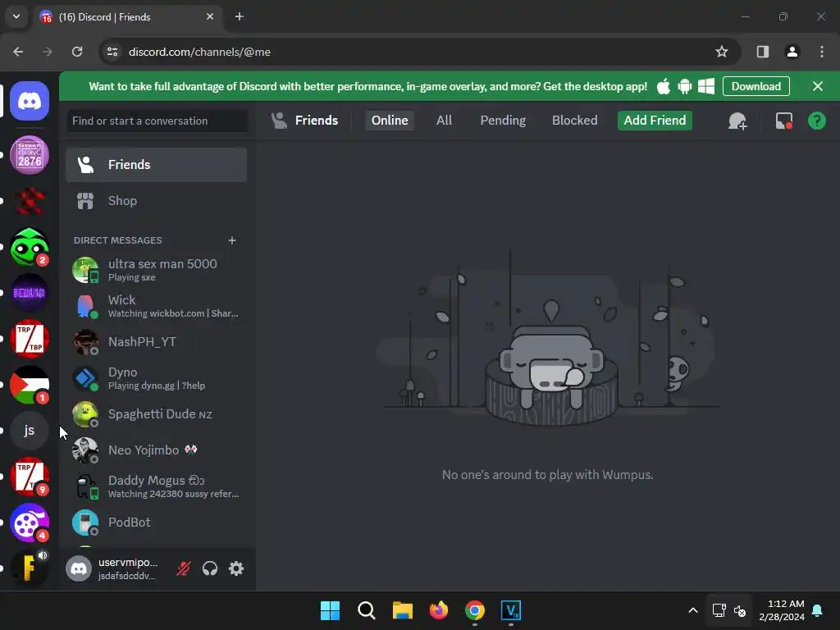Viewport: 840px width, 630px height.
Task: Reload the page
Action: 77,52
